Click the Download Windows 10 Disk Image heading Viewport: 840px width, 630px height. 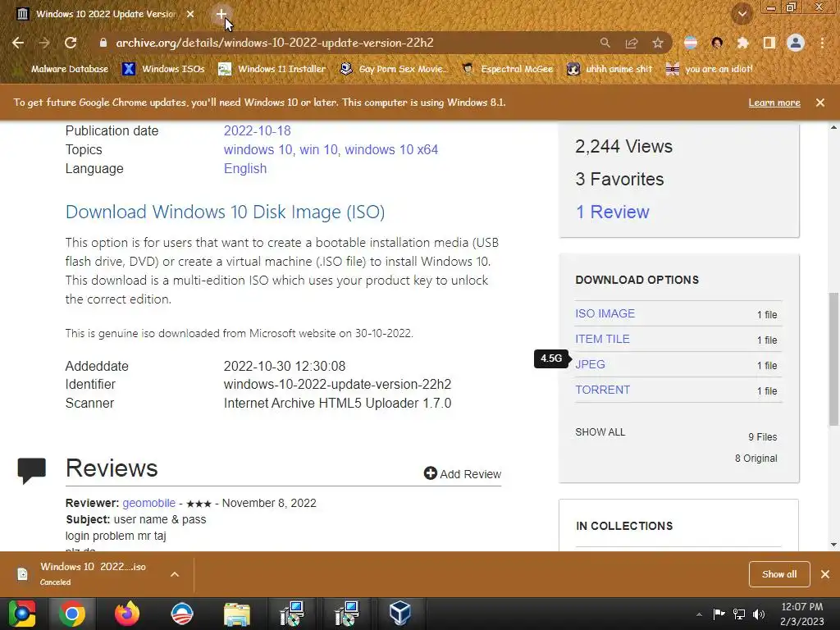(x=225, y=212)
